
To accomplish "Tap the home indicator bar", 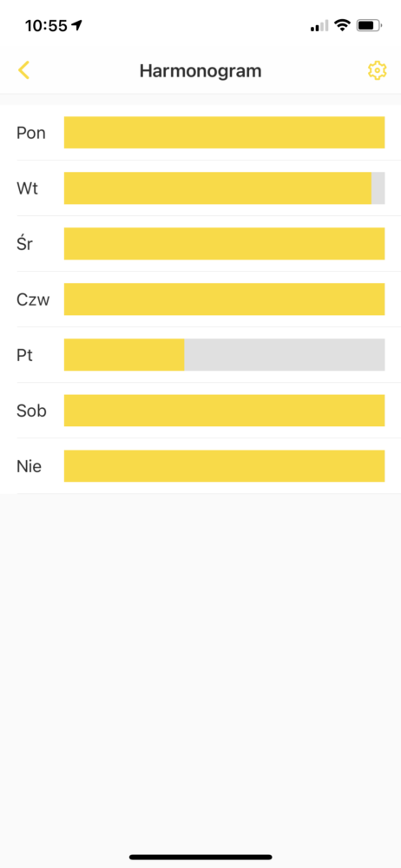I will pyautogui.click(x=200, y=857).
